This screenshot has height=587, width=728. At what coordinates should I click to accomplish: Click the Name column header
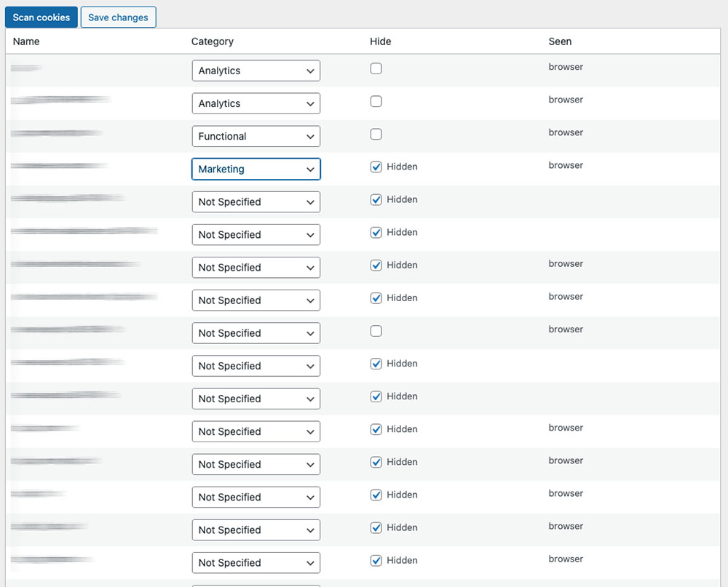point(25,41)
